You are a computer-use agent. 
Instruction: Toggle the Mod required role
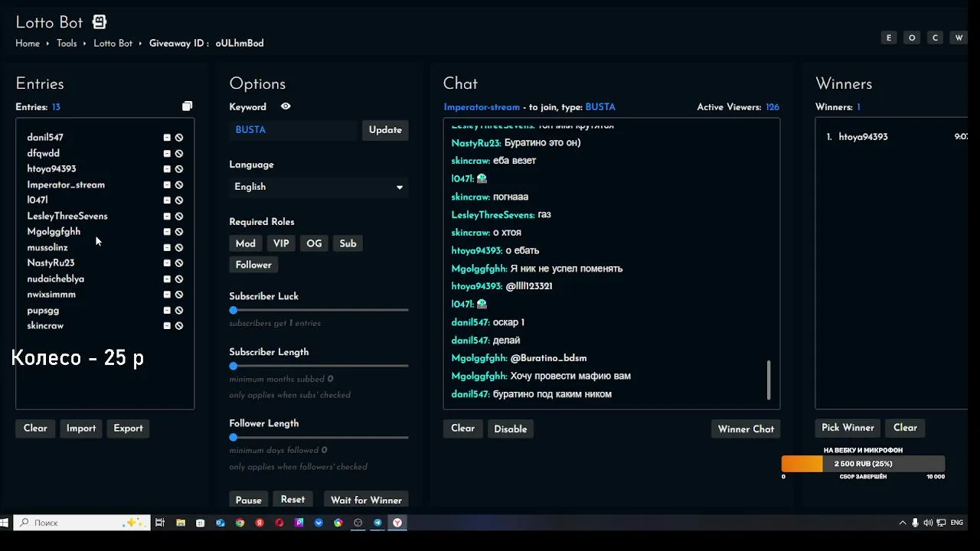point(246,243)
